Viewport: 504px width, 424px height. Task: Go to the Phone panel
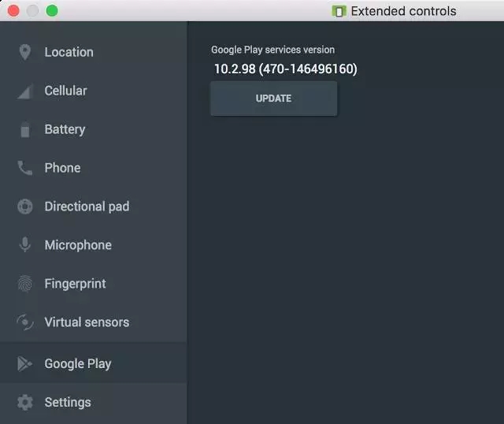pyautogui.click(x=62, y=168)
